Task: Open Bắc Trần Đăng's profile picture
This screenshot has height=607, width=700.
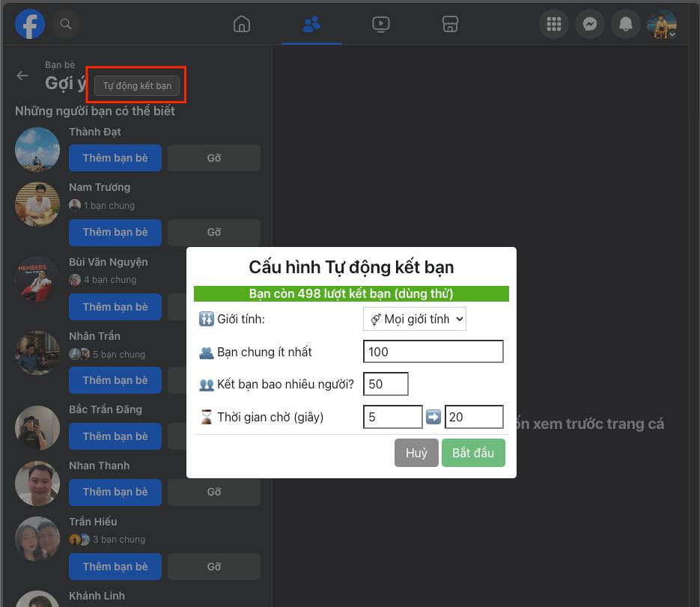Action: click(x=37, y=427)
